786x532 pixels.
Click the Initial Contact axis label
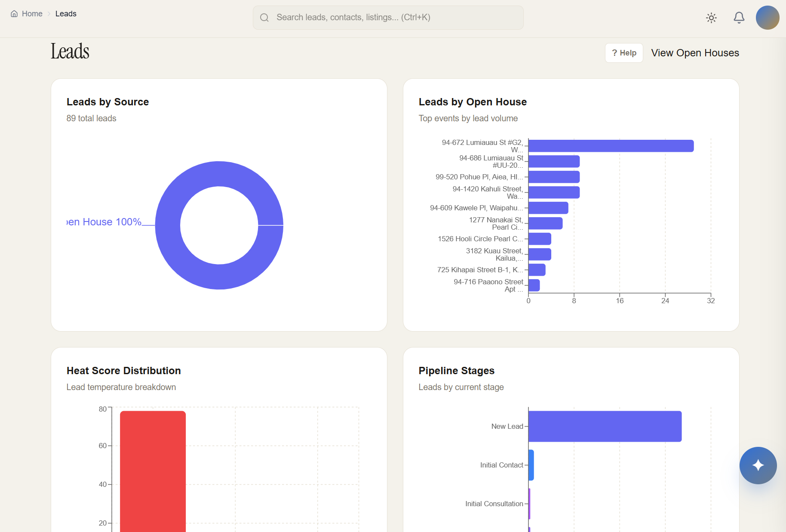pos(502,465)
